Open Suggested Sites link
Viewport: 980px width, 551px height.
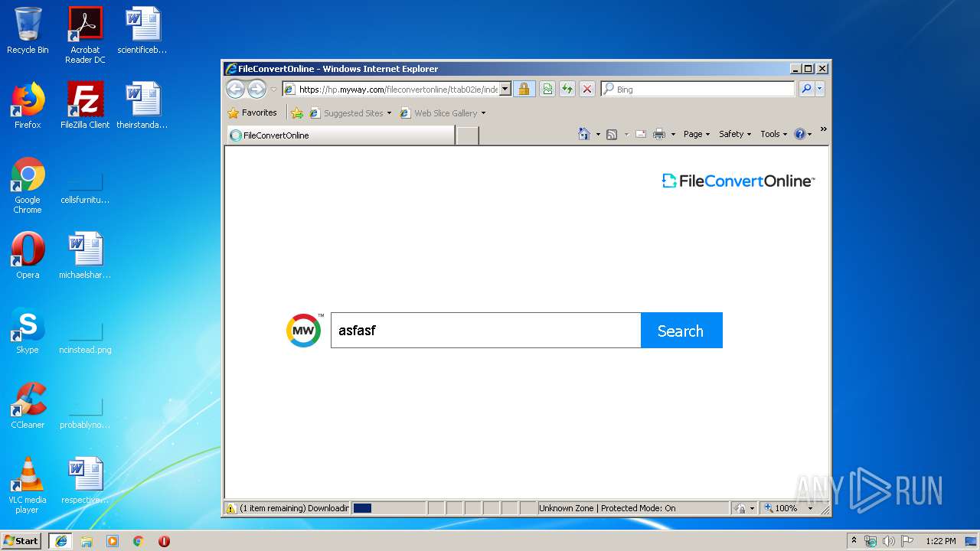350,113
